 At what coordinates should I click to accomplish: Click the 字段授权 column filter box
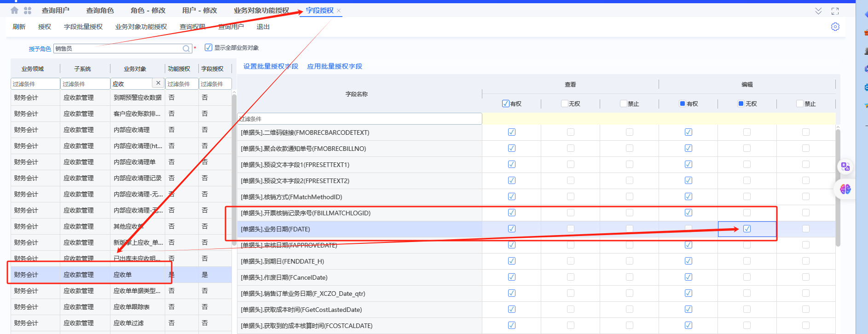click(215, 84)
